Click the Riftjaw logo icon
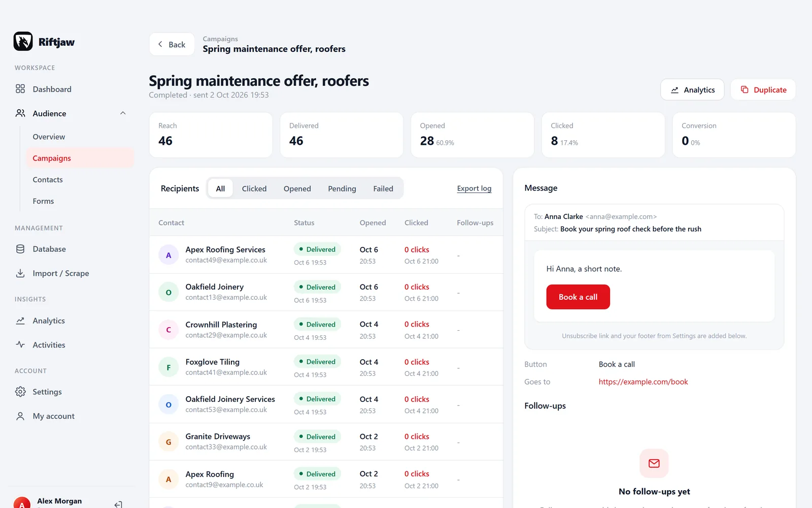The width and height of the screenshot is (812, 508). tap(23, 42)
